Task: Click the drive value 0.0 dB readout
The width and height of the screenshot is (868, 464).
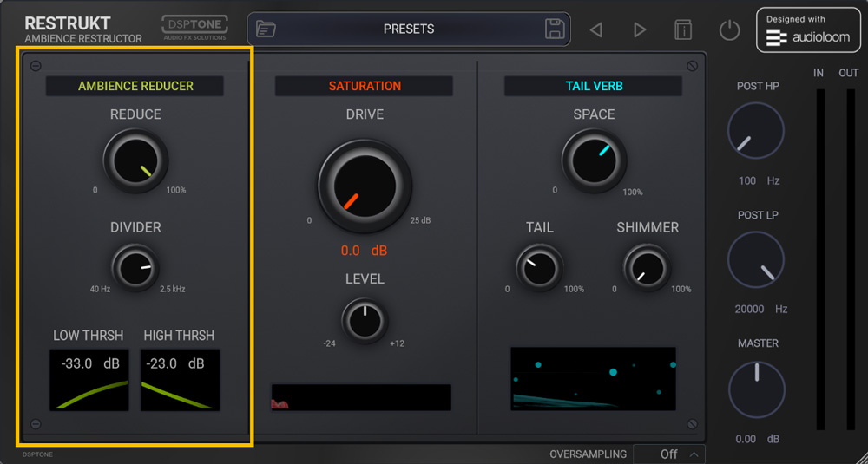Action: tap(364, 251)
